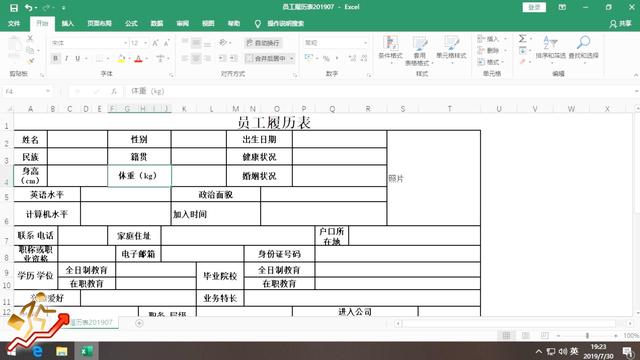Save the workbook from the quick access toolbar
Screen dimensions: 640x360
[x=14, y=7]
